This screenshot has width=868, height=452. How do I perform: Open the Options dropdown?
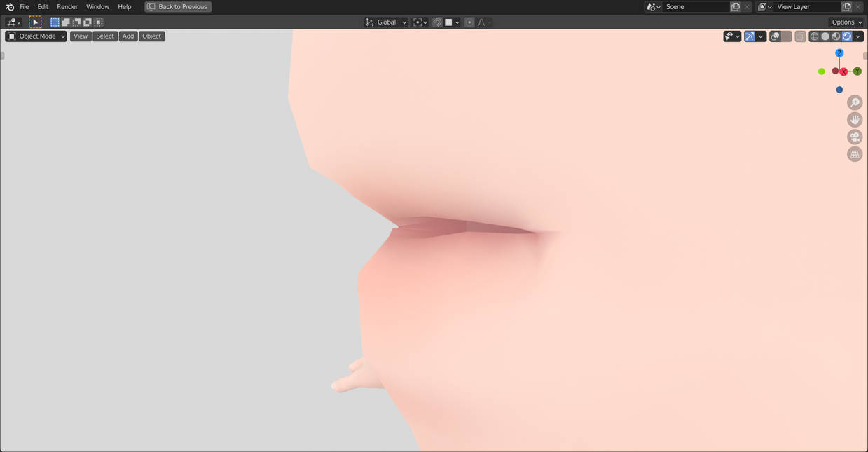(x=847, y=22)
